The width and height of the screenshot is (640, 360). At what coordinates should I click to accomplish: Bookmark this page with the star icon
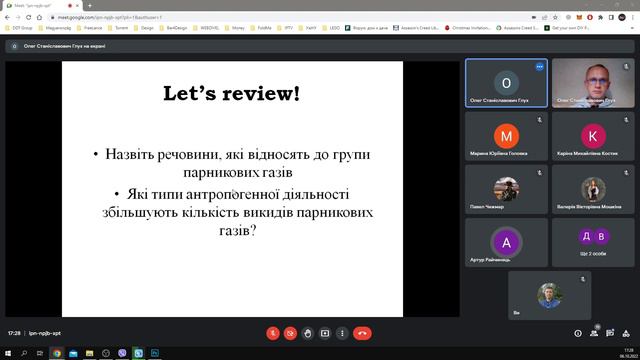click(555, 18)
